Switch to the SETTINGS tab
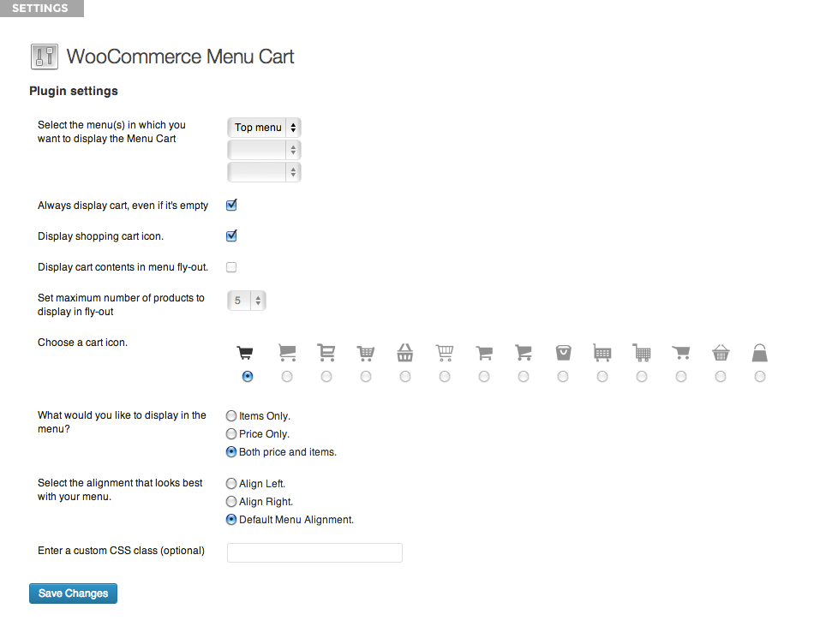This screenshot has width=814, height=644. 41,8
